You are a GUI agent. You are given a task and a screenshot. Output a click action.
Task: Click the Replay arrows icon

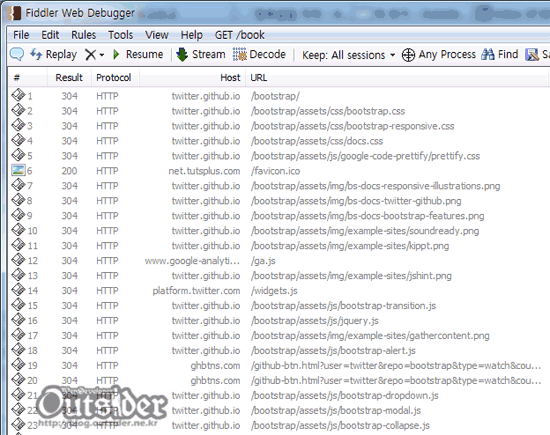(36, 54)
